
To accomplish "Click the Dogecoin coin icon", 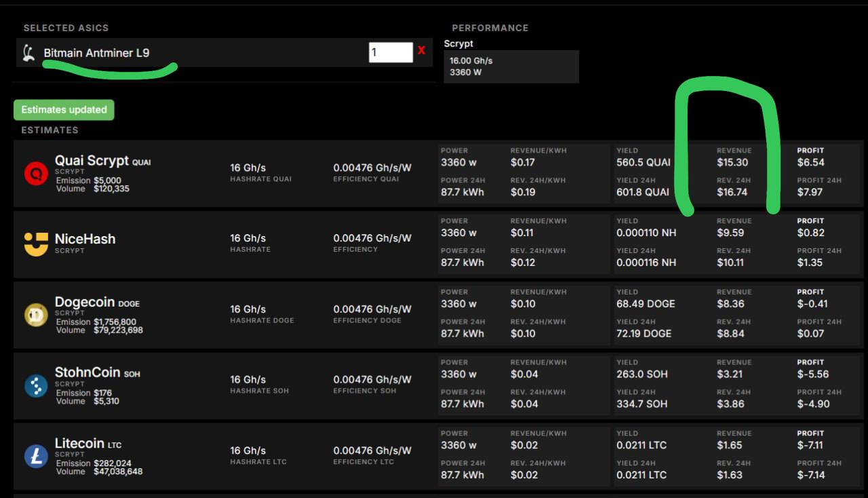I will click(36, 315).
